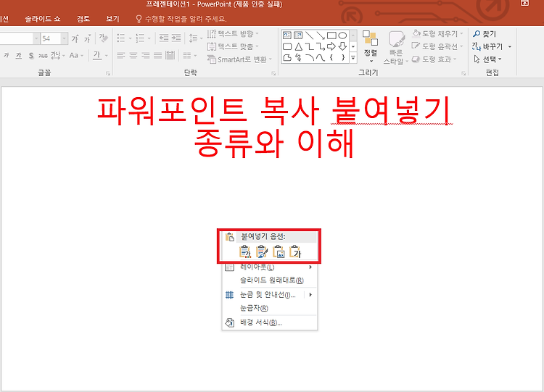Image resolution: width=544 pixels, height=392 pixels.
Task: Select the left brace shape in gallery
Action: 331,57
